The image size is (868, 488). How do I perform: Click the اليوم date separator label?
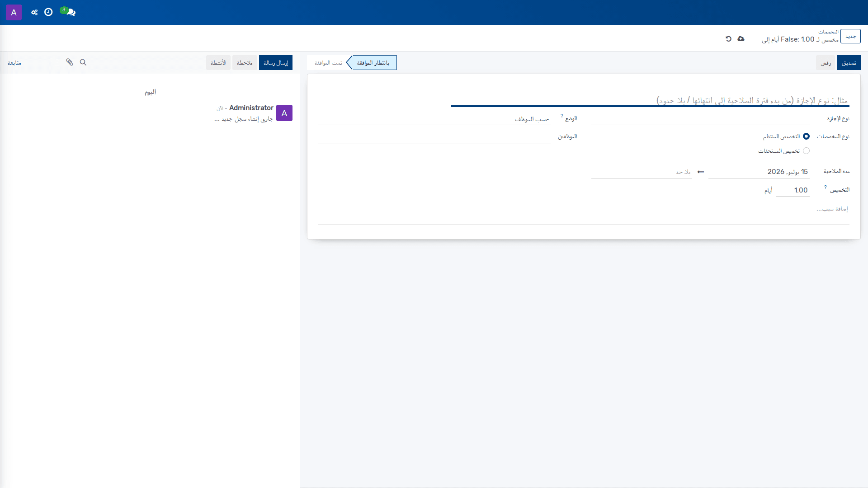click(x=150, y=92)
